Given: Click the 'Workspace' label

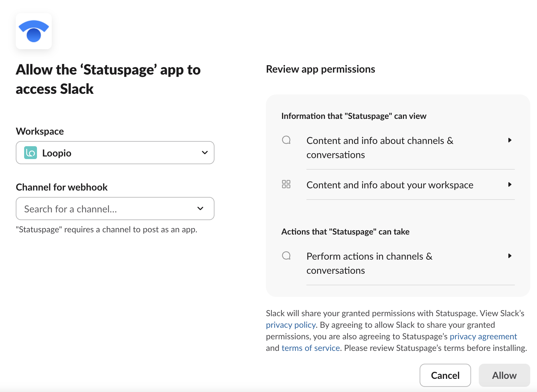Looking at the screenshot, I should (x=40, y=131).
